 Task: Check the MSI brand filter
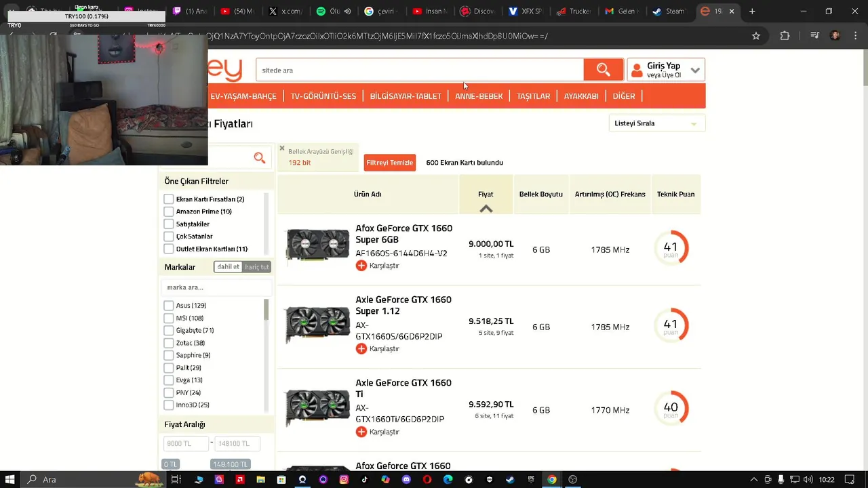[x=169, y=318]
